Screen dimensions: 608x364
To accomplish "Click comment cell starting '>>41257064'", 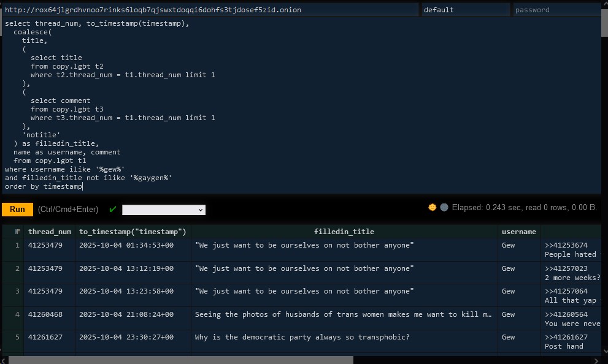I will click(x=572, y=296).
